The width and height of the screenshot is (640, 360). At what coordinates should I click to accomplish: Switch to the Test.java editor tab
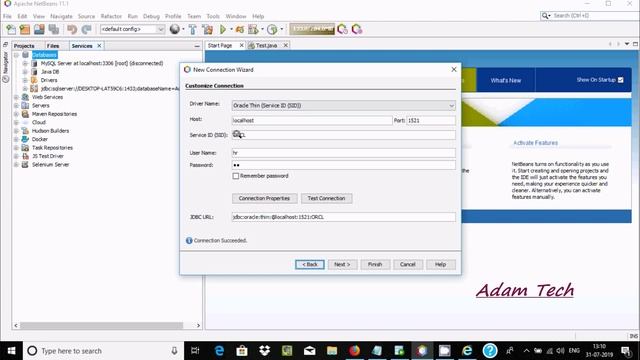(266, 45)
